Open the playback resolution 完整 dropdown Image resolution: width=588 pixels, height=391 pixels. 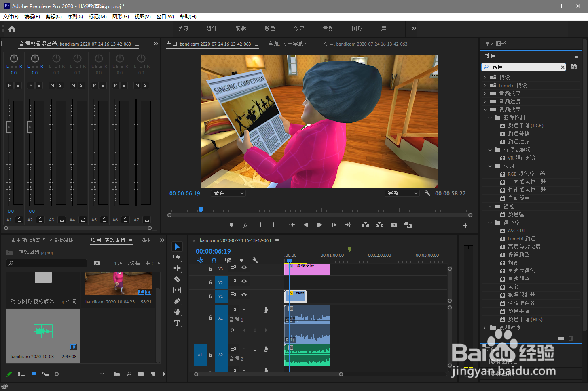pos(402,193)
